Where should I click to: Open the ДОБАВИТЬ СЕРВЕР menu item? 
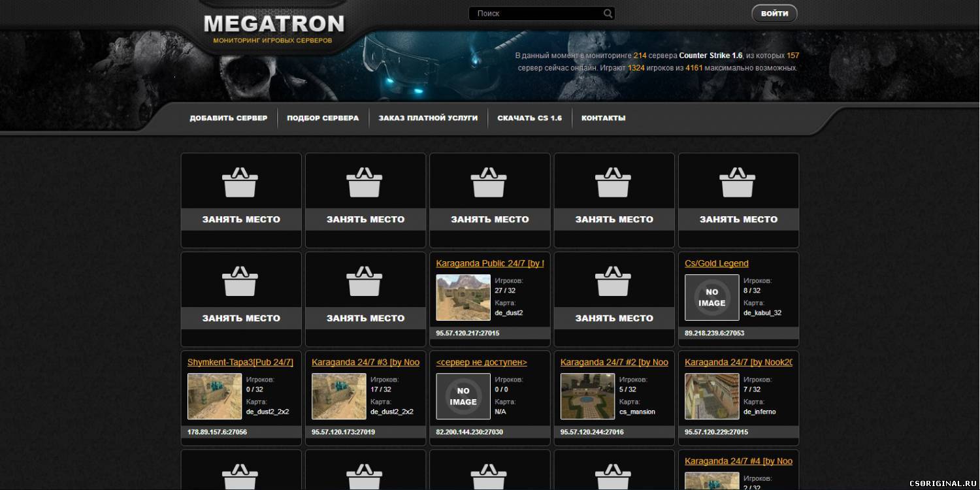click(229, 118)
